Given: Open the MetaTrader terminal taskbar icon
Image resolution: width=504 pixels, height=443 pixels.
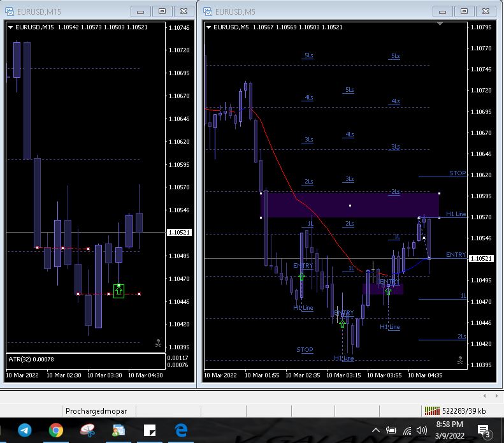Looking at the screenshot, I should (119, 430).
